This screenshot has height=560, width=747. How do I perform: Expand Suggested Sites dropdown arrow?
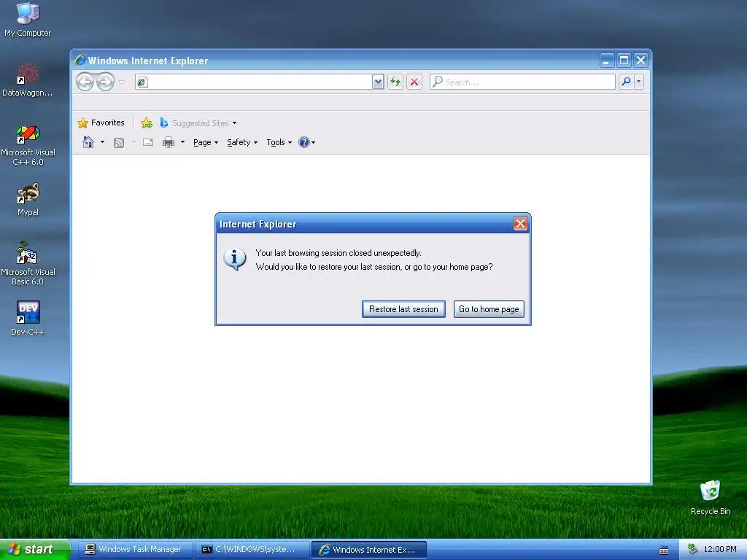point(234,122)
